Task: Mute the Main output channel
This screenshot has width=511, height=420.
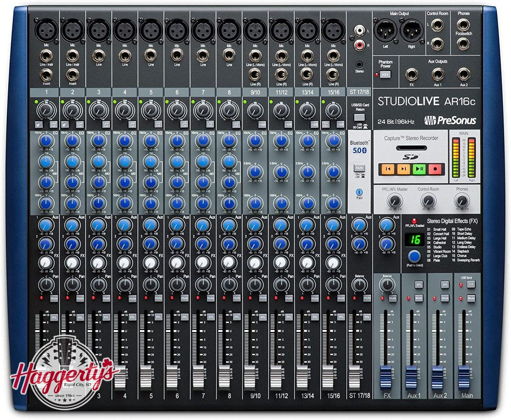Action: coord(471,298)
